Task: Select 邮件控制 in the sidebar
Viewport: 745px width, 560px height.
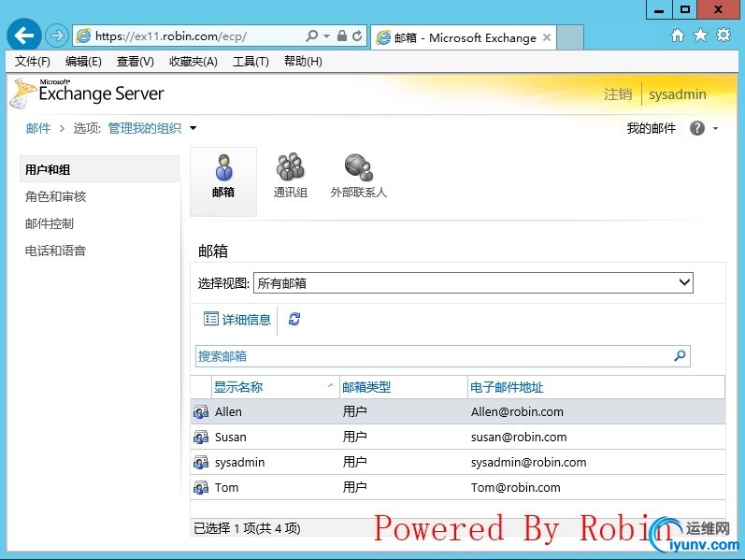Action: 50,223
